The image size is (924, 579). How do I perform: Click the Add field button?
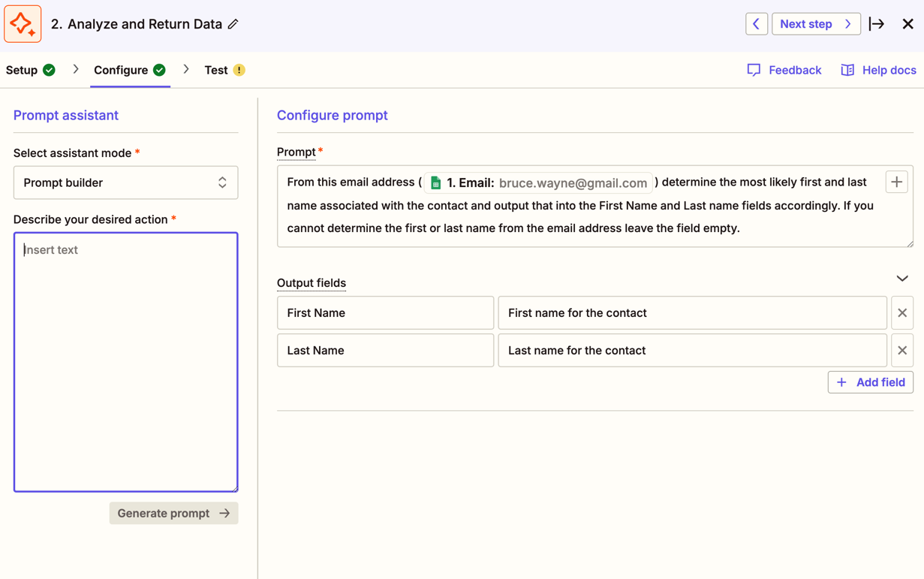click(x=871, y=382)
